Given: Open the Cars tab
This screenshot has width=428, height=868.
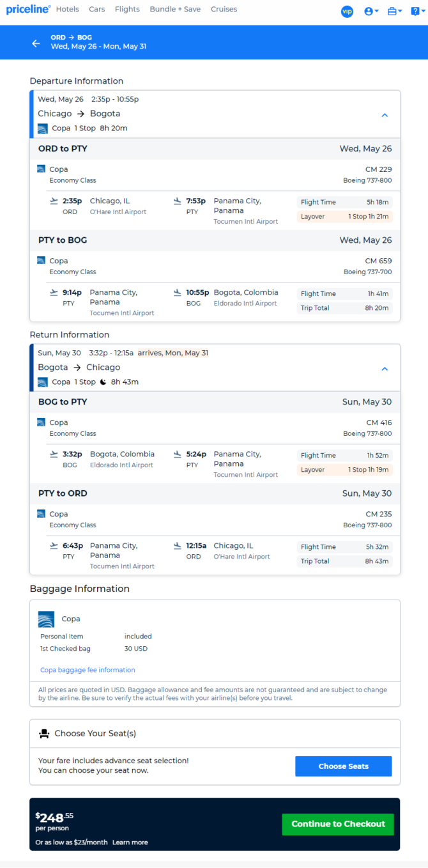Looking at the screenshot, I should point(97,10).
